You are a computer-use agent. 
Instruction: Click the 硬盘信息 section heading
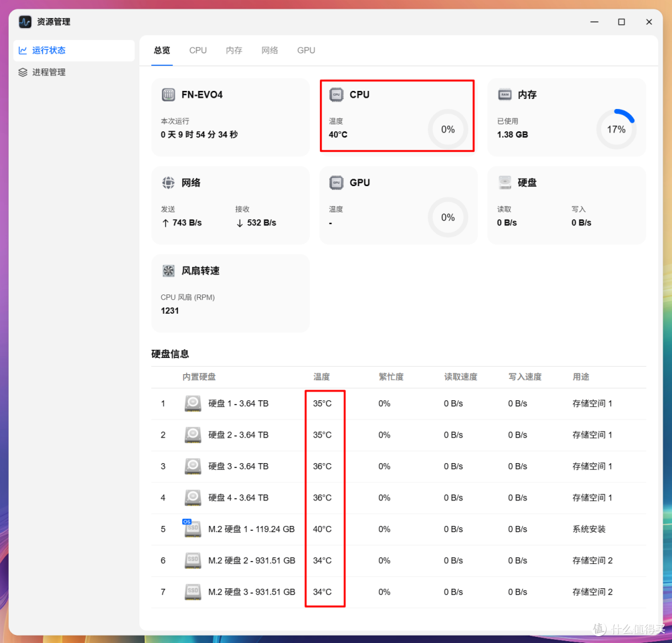170,354
